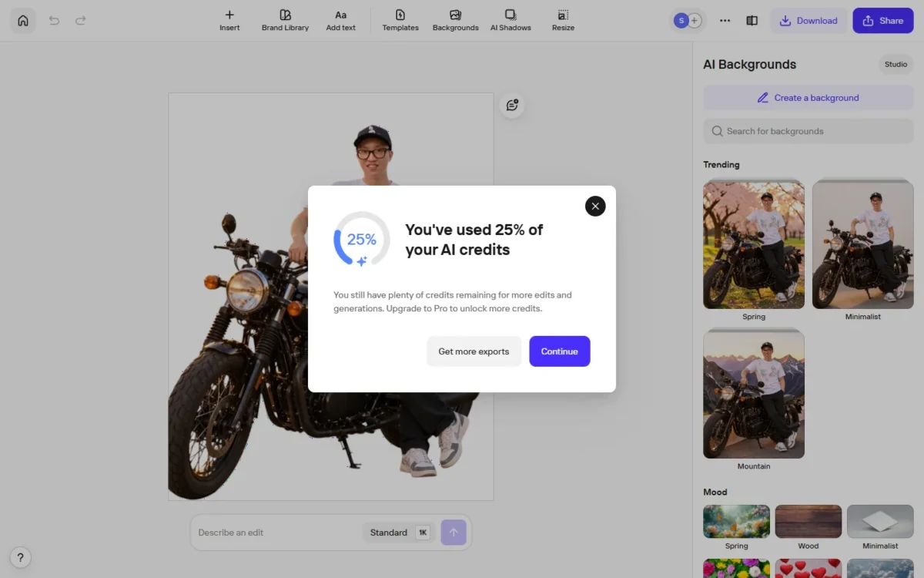Select the Mountain background thumbnail
Screen dimensions: 924x578
pos(754,394)
